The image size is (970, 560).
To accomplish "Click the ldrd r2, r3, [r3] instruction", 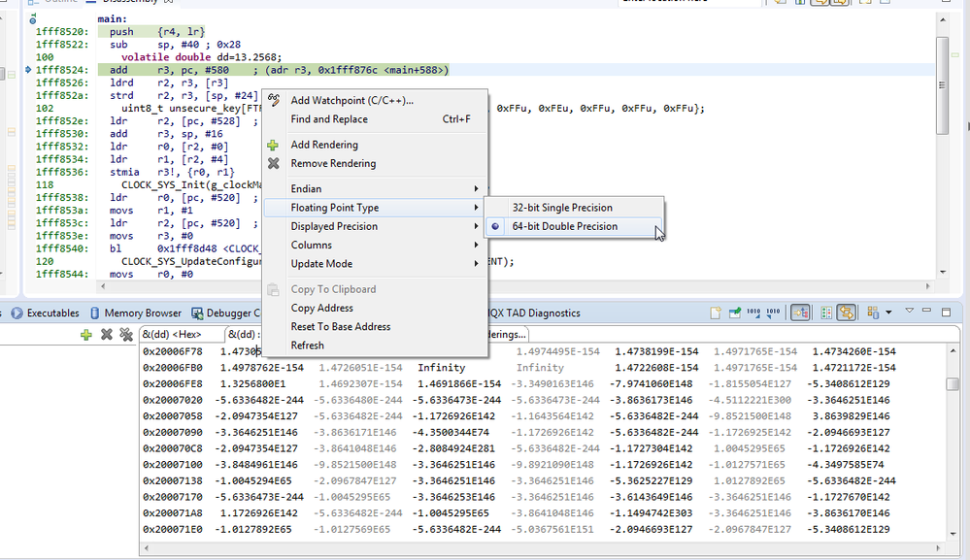I will (x=169, y=82).
